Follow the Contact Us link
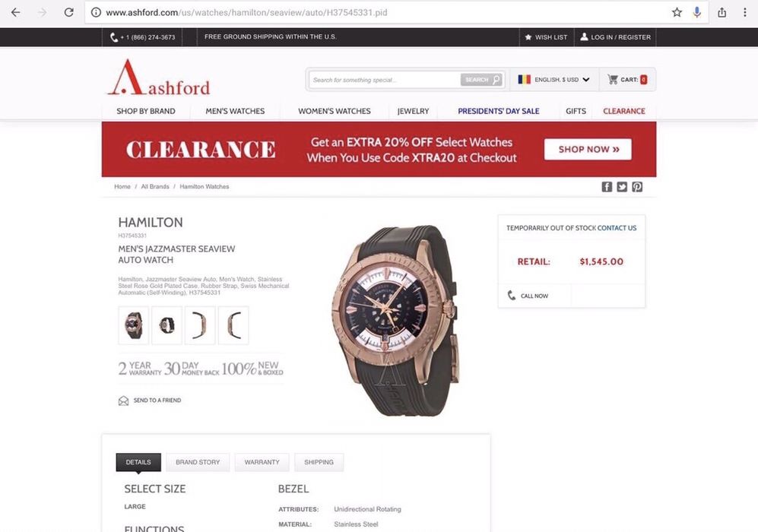The width and height of the screenshot is (758, 532). pos(617,228)
